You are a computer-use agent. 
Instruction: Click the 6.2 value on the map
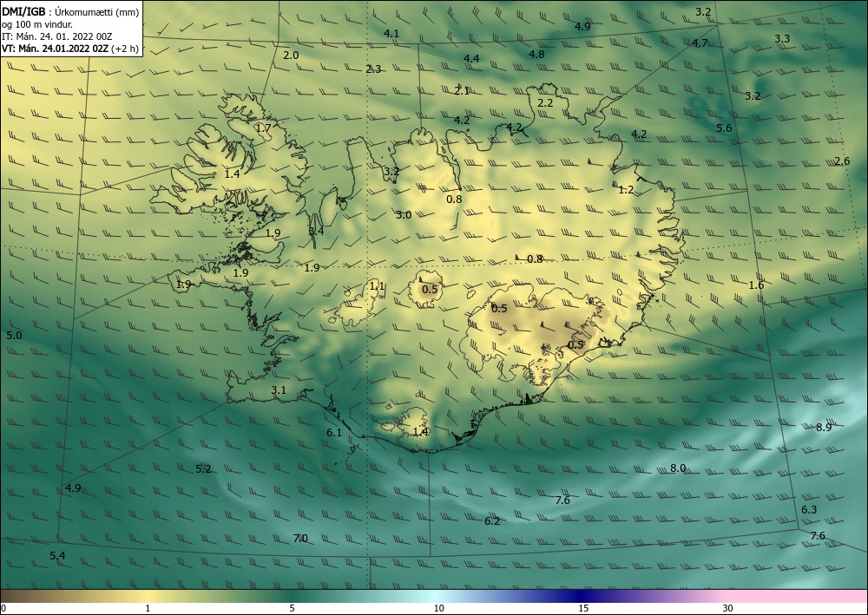[492, 521]
